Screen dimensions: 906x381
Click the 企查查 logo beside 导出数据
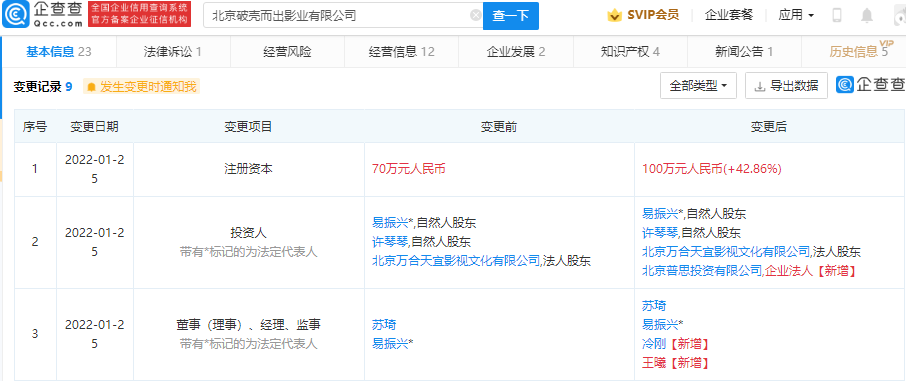coord(871,85)
